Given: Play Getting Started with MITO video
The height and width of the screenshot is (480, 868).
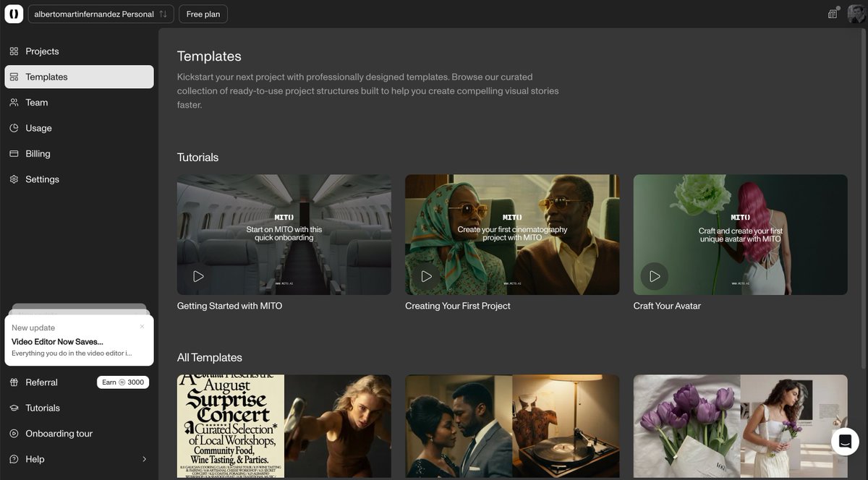Looking at the screenshot, I should tap(198, 276).
